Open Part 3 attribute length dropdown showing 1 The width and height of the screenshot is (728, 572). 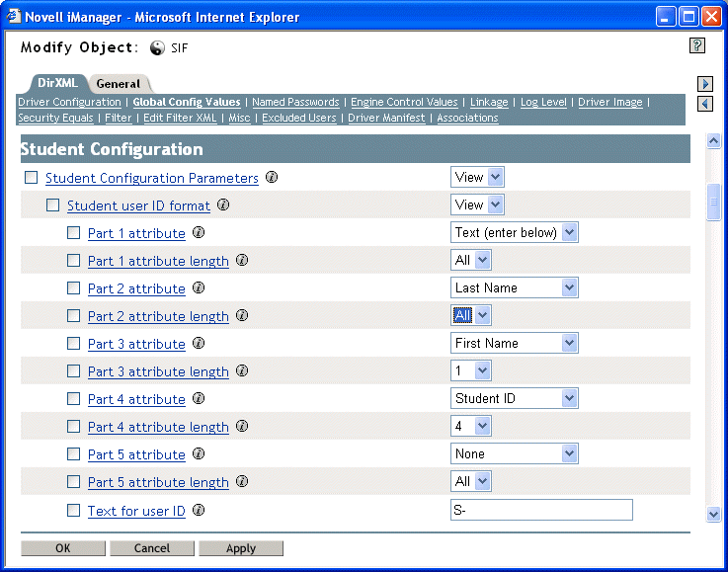[x=471, y=370]
